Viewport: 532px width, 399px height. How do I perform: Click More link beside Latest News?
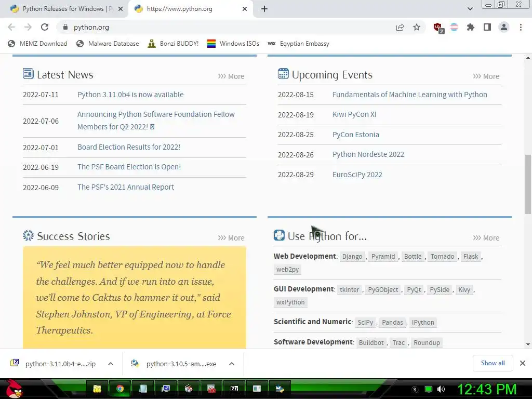231,76
